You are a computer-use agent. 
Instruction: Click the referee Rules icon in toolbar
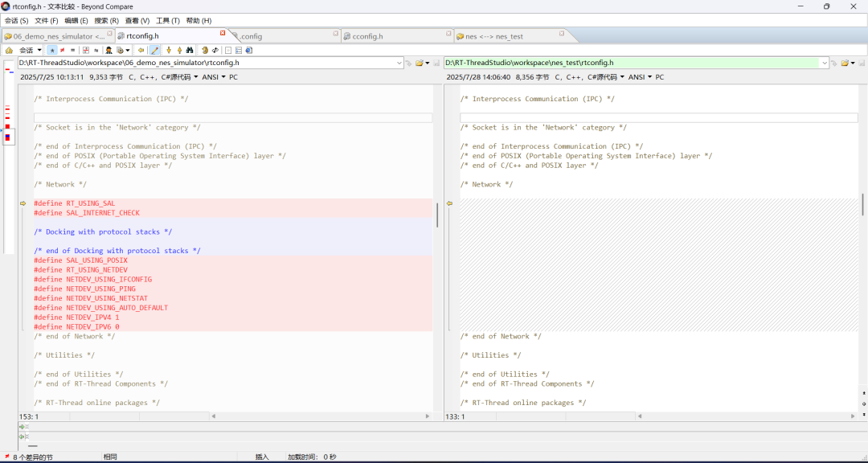tap(108, 50)
